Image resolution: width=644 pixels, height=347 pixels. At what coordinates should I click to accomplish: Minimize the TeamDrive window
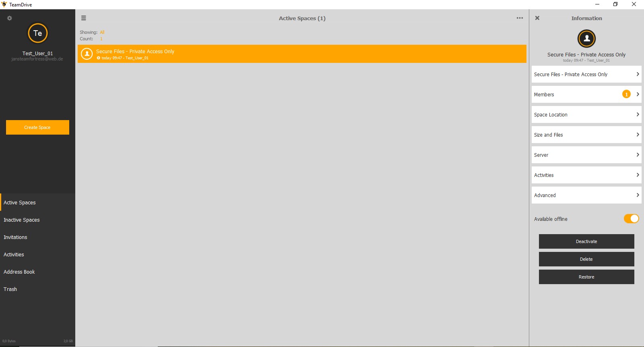click(x=597, y=4)
